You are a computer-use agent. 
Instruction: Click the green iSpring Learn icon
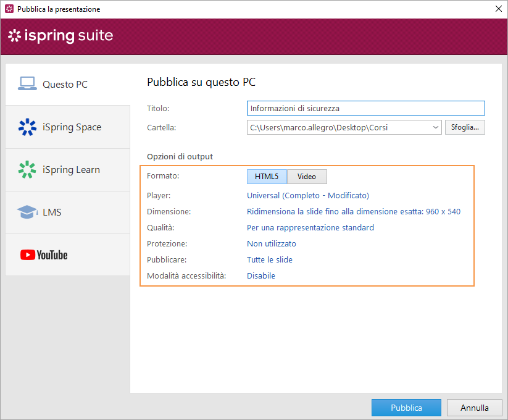(27, 169)
